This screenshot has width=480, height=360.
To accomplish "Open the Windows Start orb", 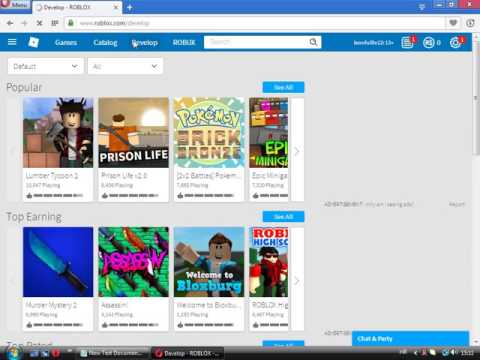I will pyautogui.click(x=13, y=353).
